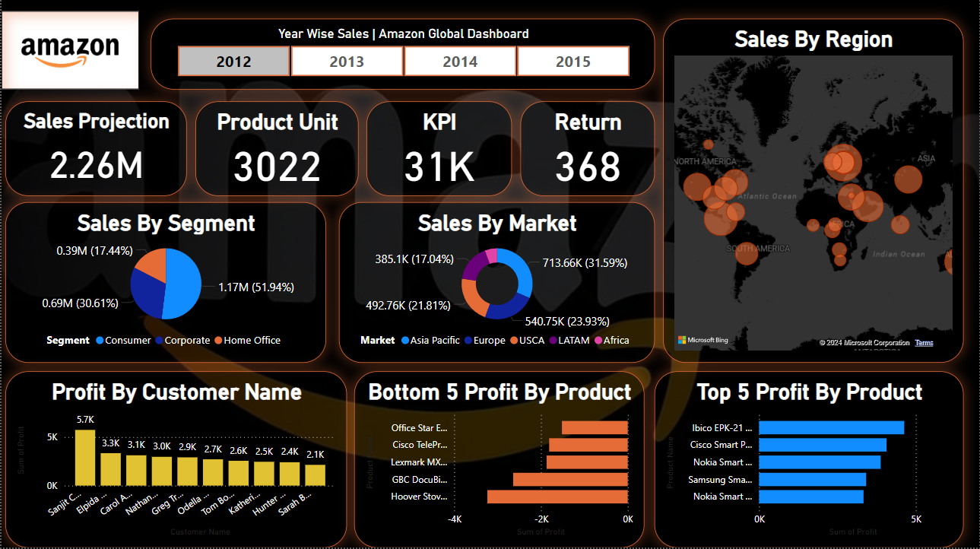Select the 2012 year slicer button

pyautogui.click(x=233, y=62)
